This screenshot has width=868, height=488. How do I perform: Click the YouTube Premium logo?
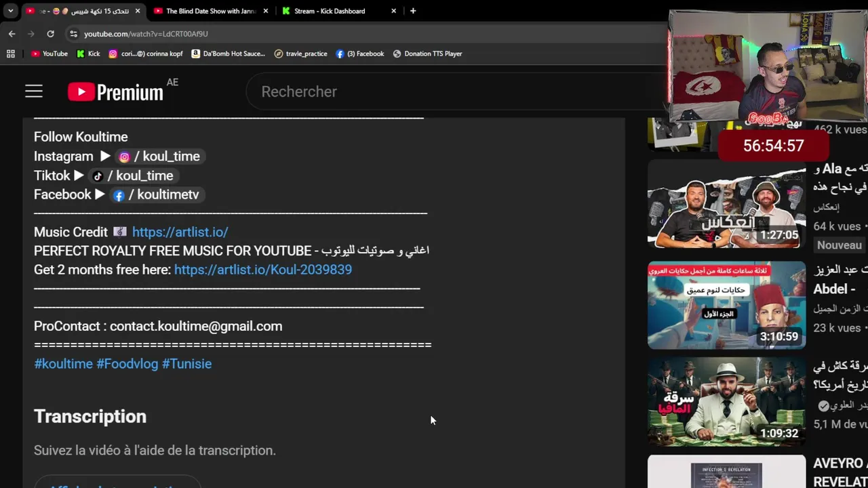115,92
